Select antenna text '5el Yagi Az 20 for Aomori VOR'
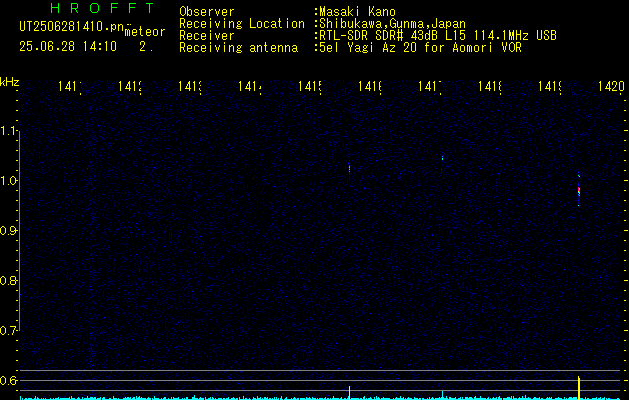 coord(420,48)
